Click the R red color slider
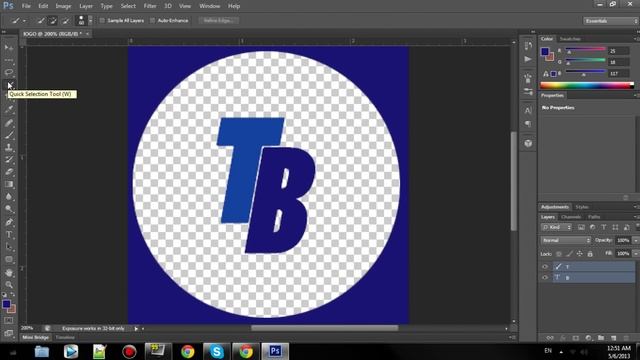The image size is (640, 360). pos(585,50)
